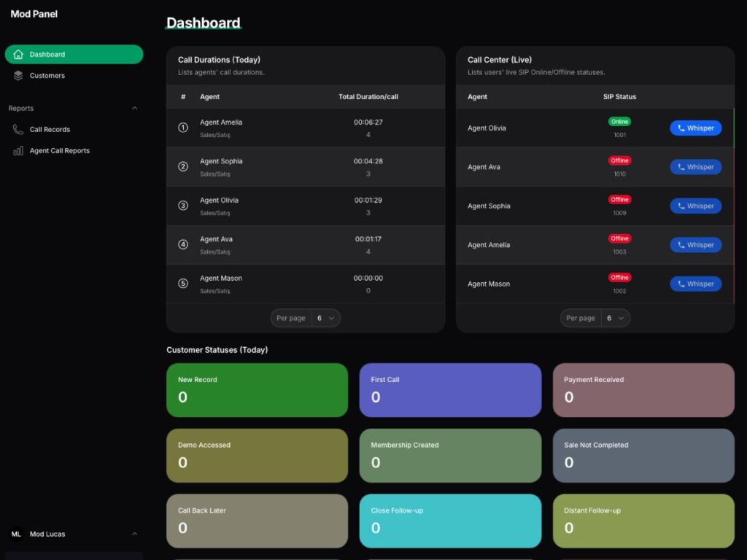This screenshot has height=560, width=747.
Task: Select the Payment Received card
Action: click(643, 390)
